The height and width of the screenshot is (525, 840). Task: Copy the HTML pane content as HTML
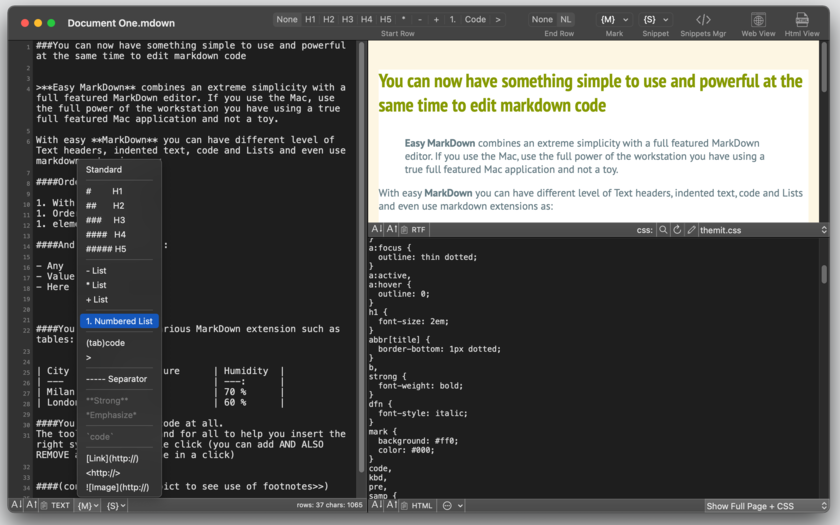417,505
